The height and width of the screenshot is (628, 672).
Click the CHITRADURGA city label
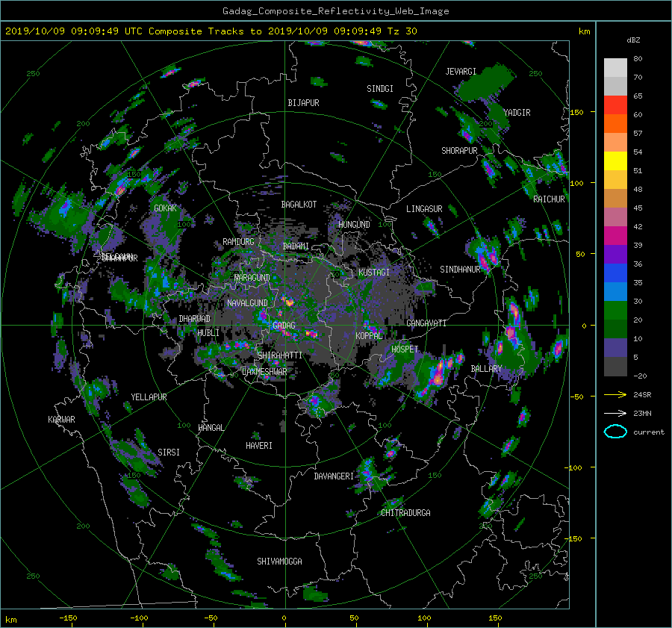(405, 513)
